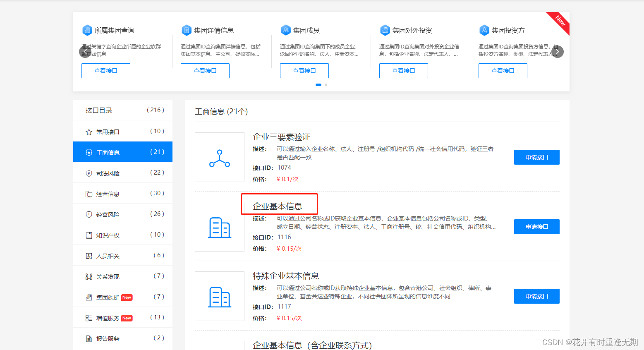Open the 知识产权 category
The image size is (644, 350).
point(123,235)
